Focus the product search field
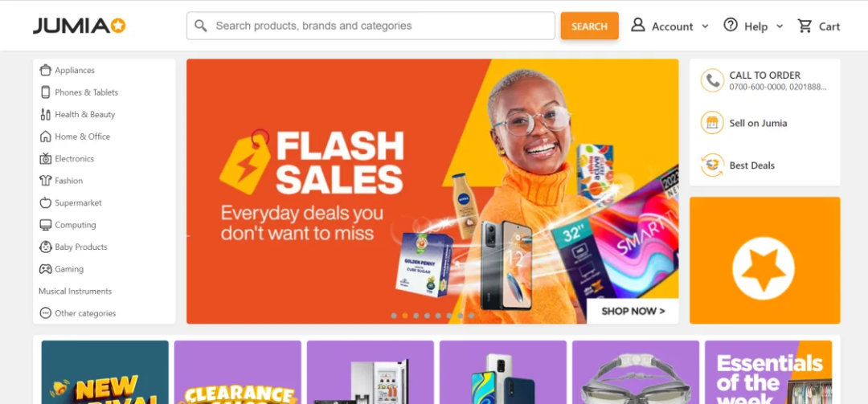Screen dimensions: 868x404 pos(371,26)
